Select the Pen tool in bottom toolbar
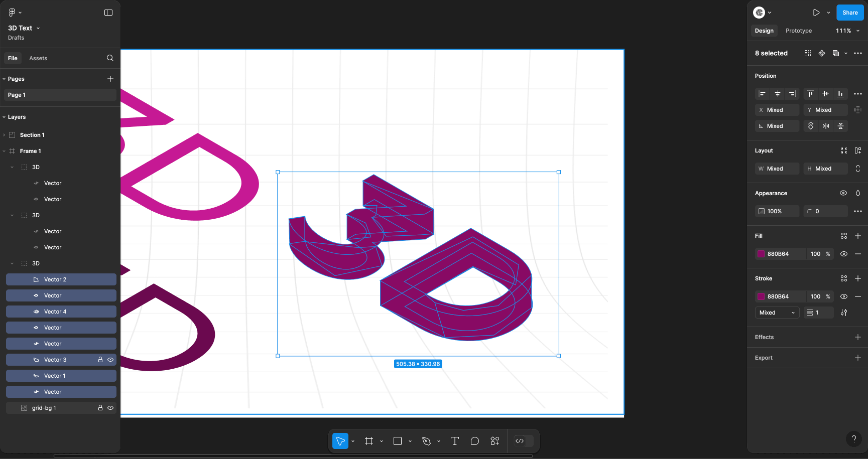The width and height of the screenshot is (868, 459). 427,441
